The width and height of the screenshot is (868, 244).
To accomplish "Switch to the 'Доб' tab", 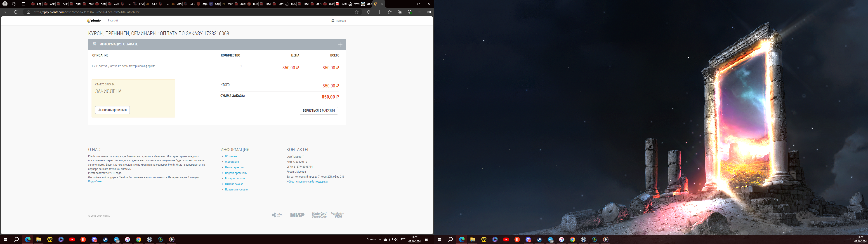I will [x=366, y=4].
